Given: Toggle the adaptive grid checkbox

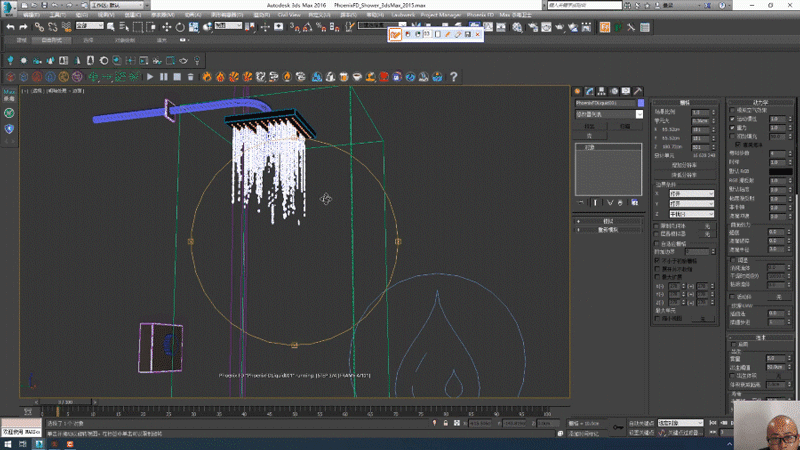Looking at the screenshot, I should [x=657, y=244].
